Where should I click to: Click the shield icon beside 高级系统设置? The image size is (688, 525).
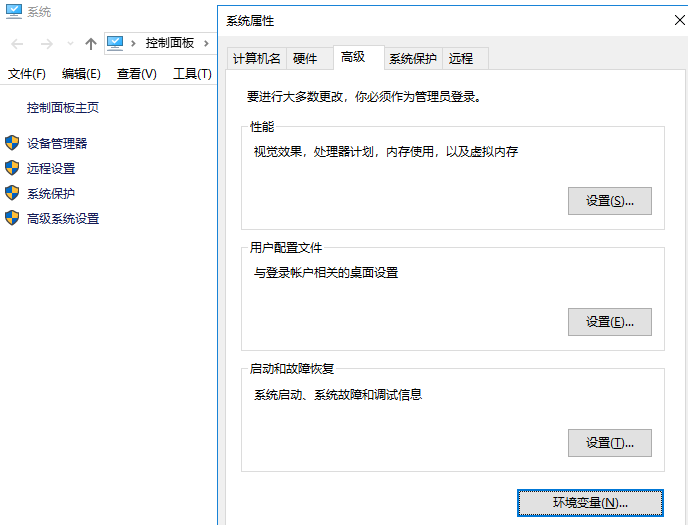pyautogui.click(x=12, y=218)
